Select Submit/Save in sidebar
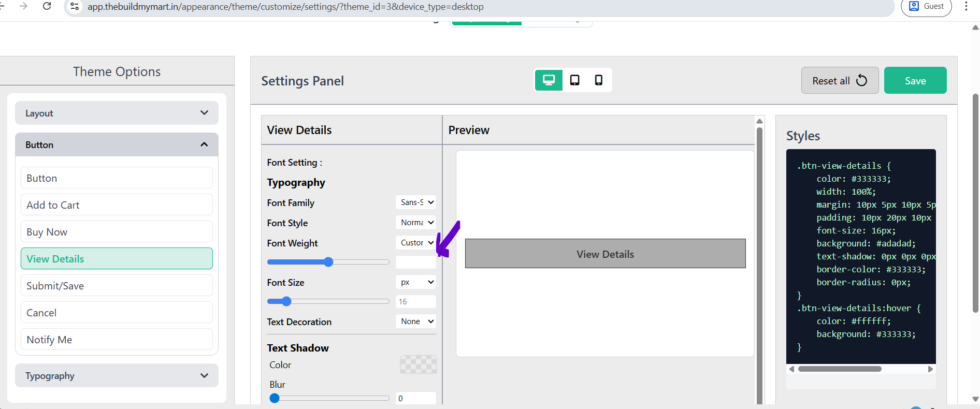This screenshot has height=409, width=980. 117,286
